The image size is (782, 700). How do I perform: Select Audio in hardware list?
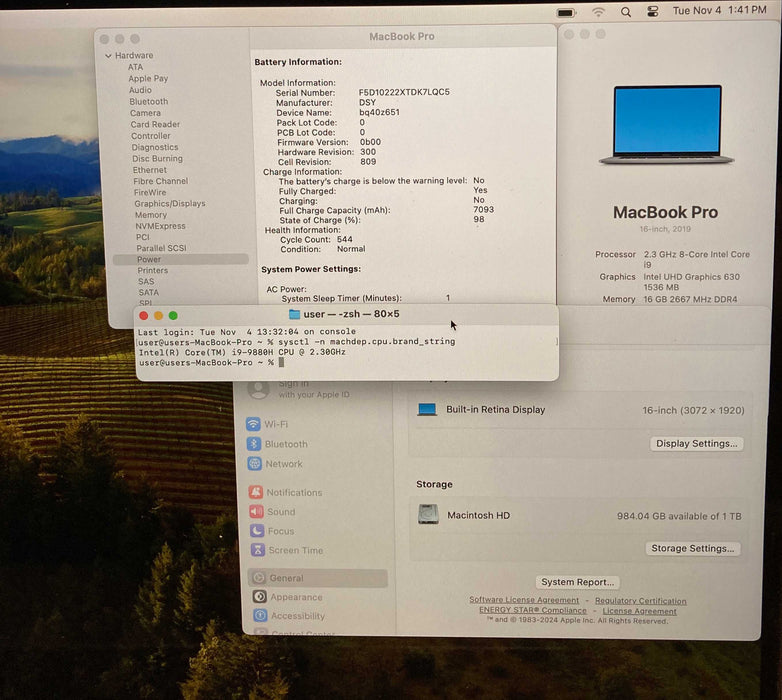click(x=140, y=90)
